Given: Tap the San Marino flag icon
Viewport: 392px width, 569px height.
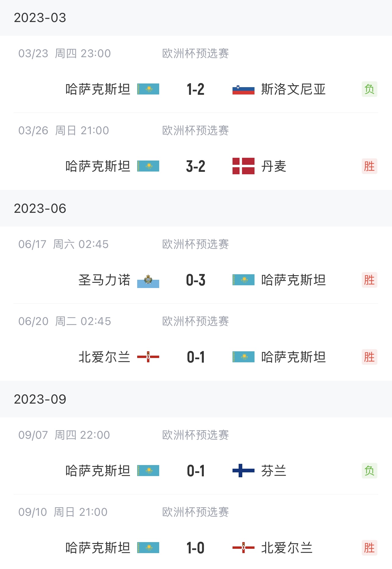Looking at the screenshot, I should point(148,280).
